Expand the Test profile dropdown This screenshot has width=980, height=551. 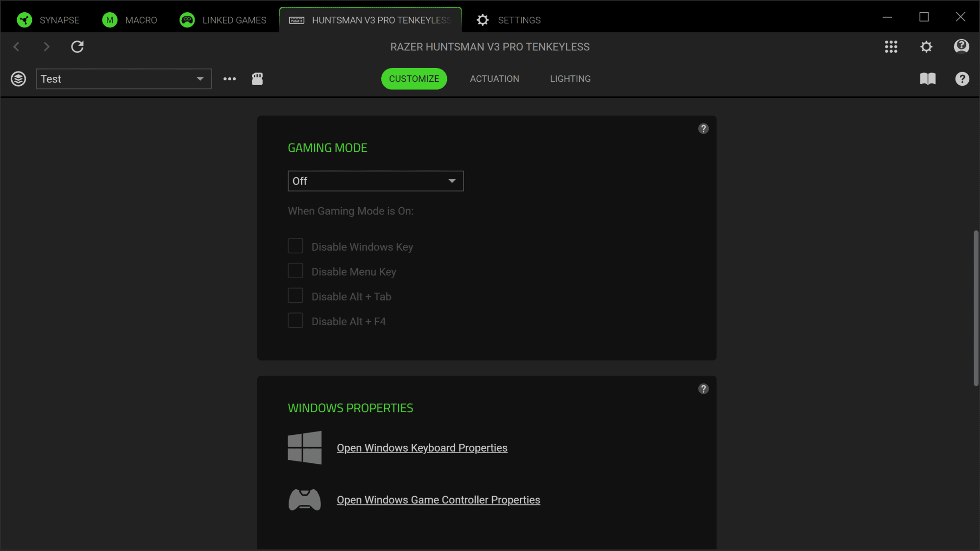(x=124, y=79)
